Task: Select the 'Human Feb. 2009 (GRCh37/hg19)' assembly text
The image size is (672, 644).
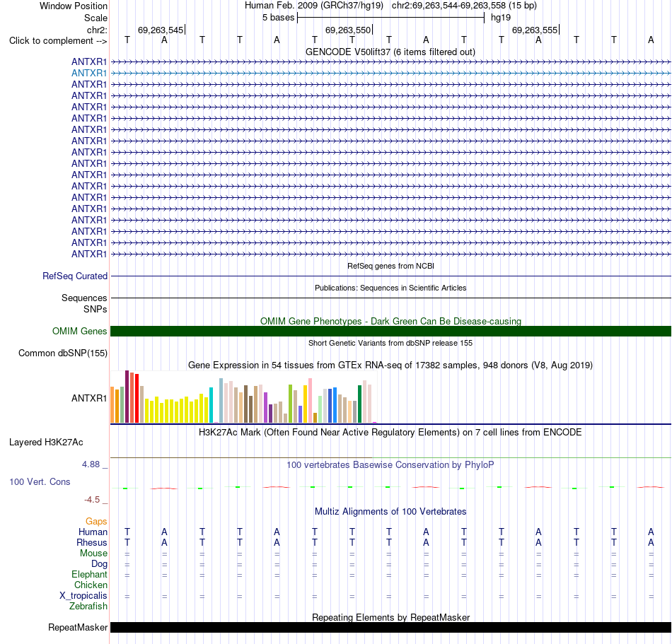Action: pos(313,6)
